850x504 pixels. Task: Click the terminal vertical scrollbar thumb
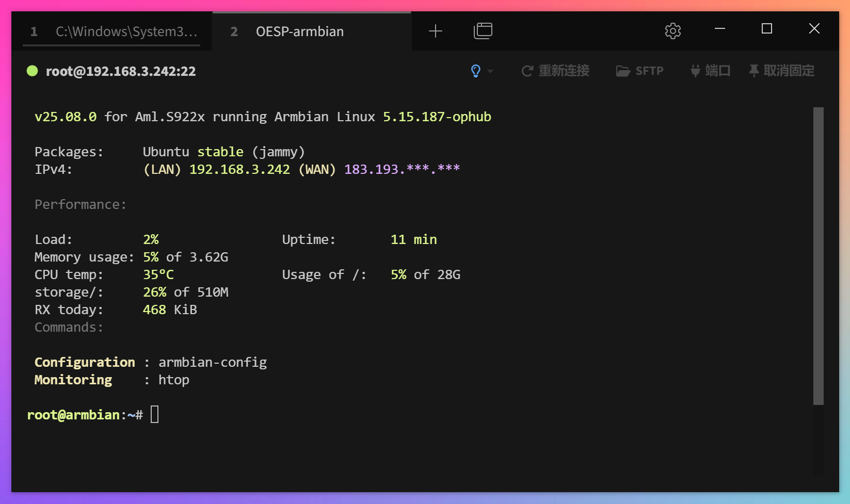818,255
